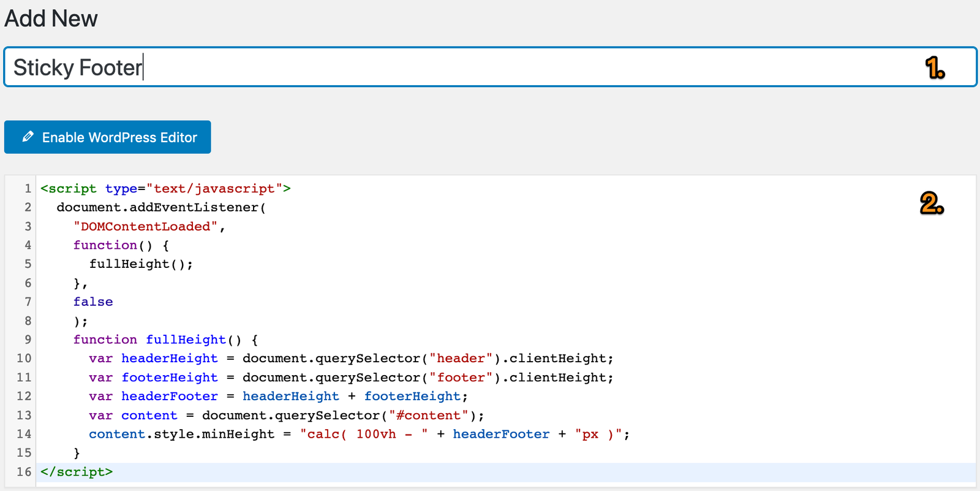980x491 pixels.
Task: Click line number 16 in the gutter
Action: (24, 472)
